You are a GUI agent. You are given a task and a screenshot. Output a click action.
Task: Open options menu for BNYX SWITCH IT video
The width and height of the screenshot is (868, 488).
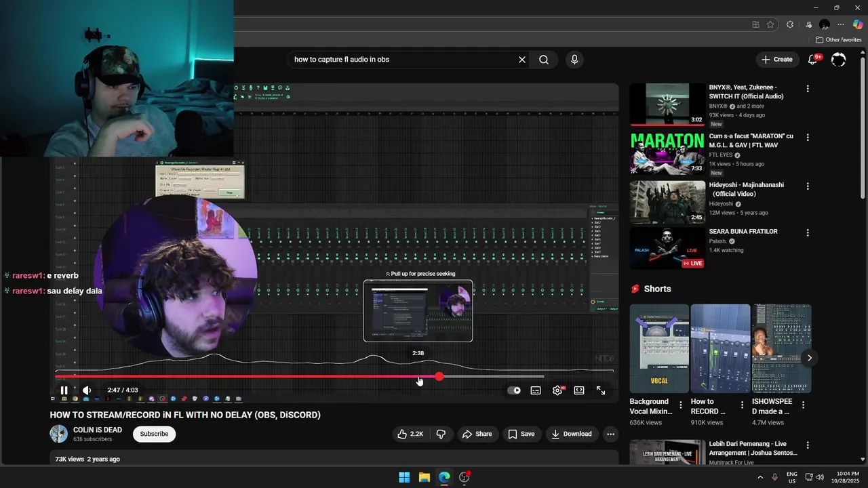(807, 89)
